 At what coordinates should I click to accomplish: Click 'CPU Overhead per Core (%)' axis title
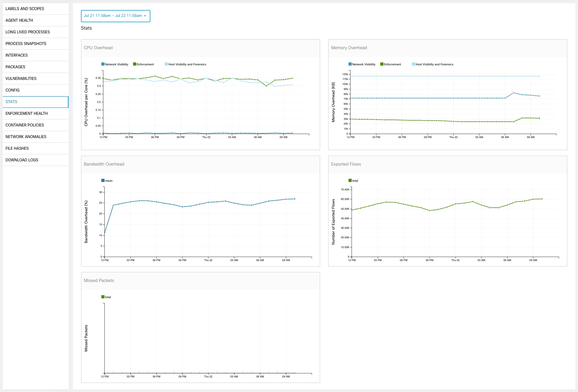pyautogui.click(x=86, y=102)
